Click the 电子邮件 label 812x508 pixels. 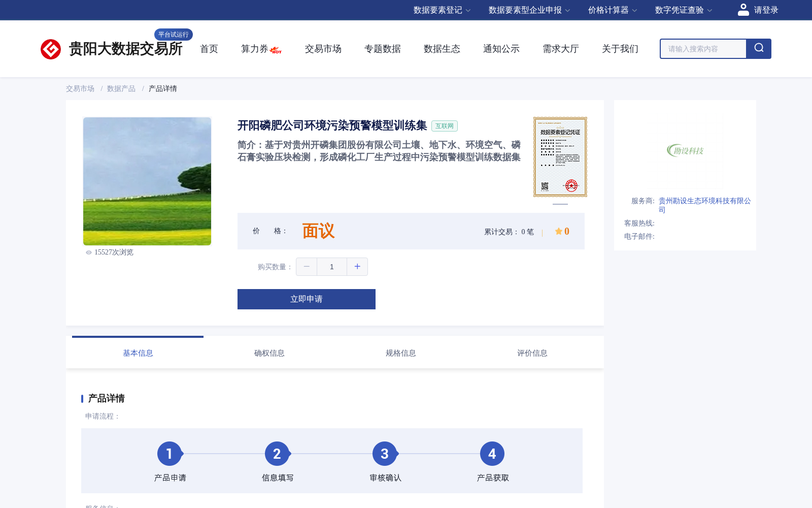pyautogui.click(x=639, y=237)
